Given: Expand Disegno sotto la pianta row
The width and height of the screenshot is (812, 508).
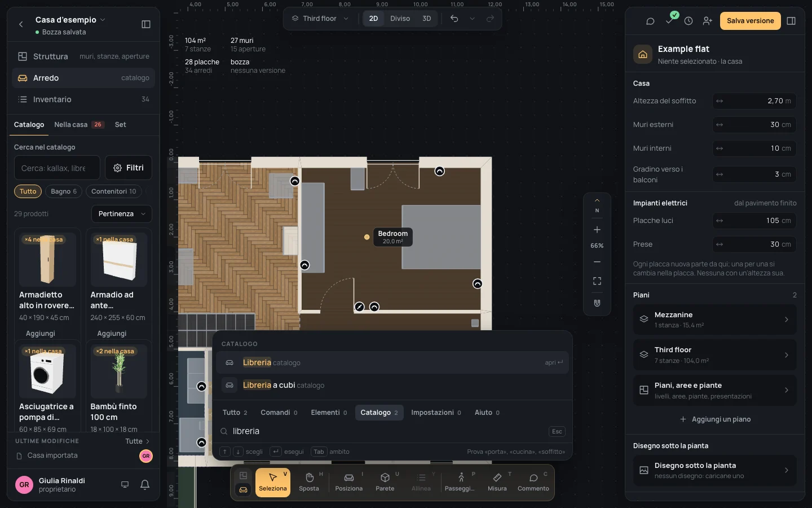Looking at the screenshot, I should [x=714, y=470].
